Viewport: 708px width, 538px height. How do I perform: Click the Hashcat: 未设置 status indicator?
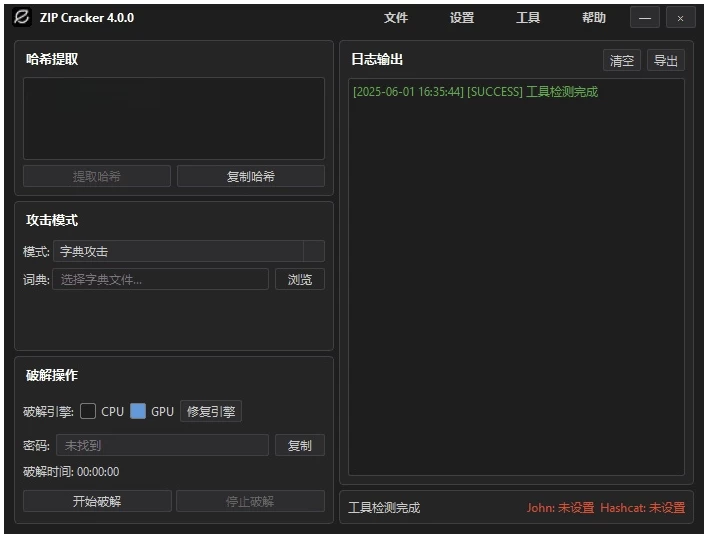click(643, 508)
